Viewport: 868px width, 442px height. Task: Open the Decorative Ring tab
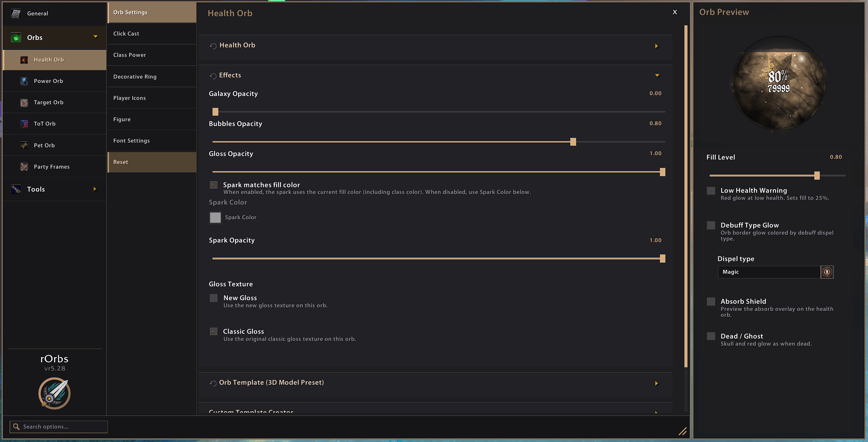pos(152,77)
